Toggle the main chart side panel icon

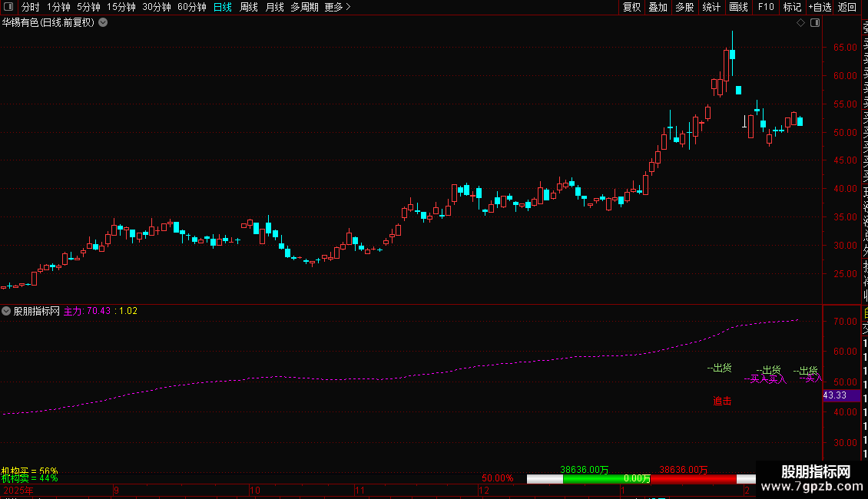click(x=815, y=23)
